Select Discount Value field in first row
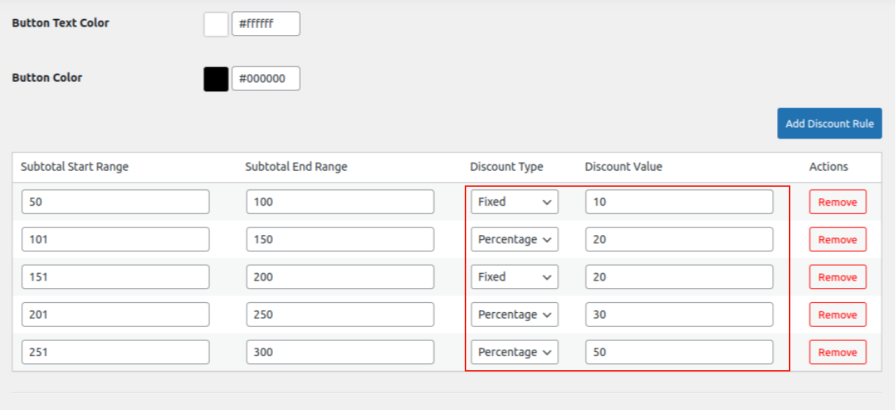This screenshot has height=410, width=896. pyautogui.click(x=679, y=202)
